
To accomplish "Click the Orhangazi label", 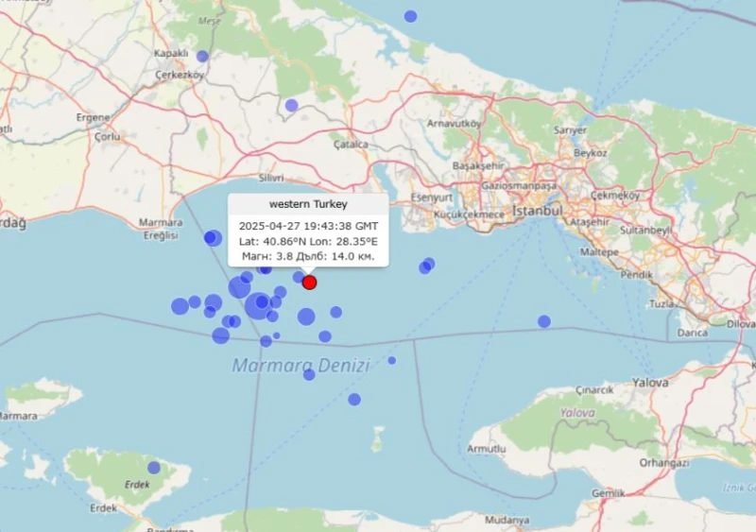I will point(664,463).
